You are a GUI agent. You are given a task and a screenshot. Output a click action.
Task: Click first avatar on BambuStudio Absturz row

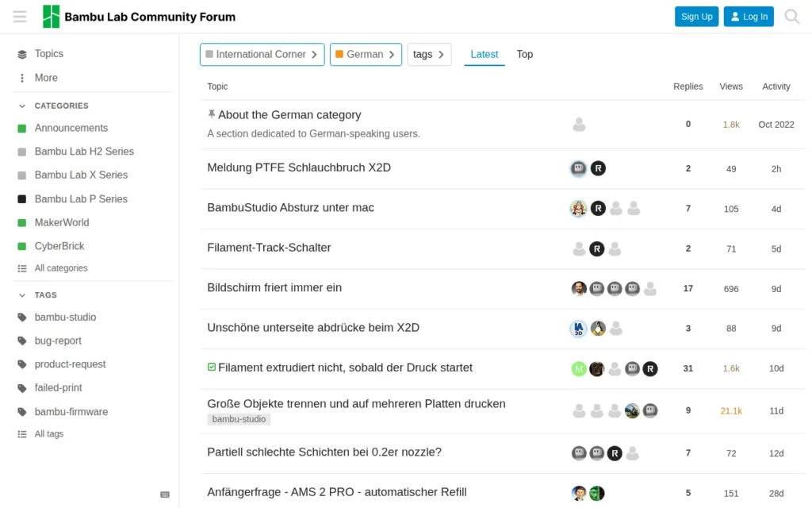(x=578, y=209)
